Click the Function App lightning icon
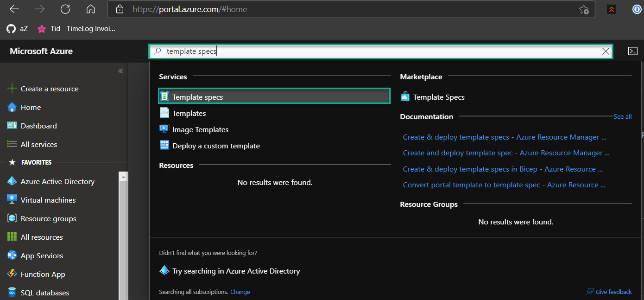Image resolution: width=644 pixels, height=300 pixels. tap(12, 274)
